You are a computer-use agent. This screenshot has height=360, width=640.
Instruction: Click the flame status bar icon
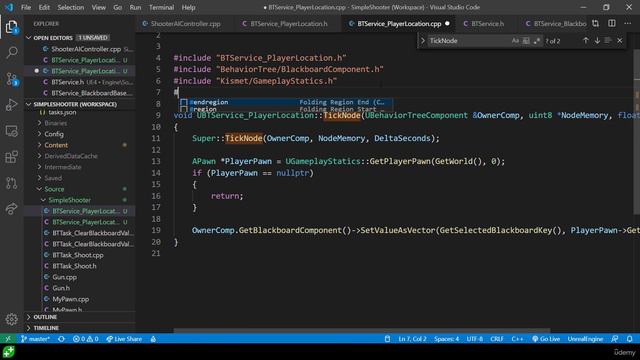pos(153,339)
